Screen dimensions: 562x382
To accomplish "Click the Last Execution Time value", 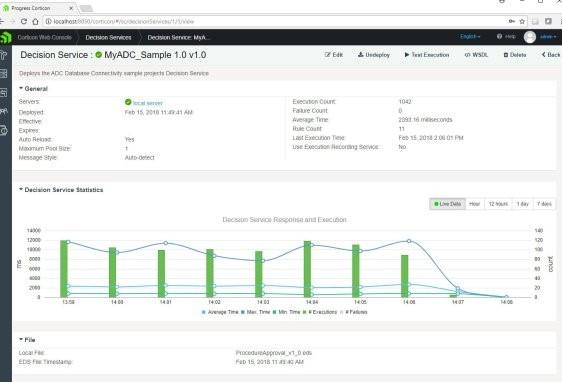I will tap(431, 138).
